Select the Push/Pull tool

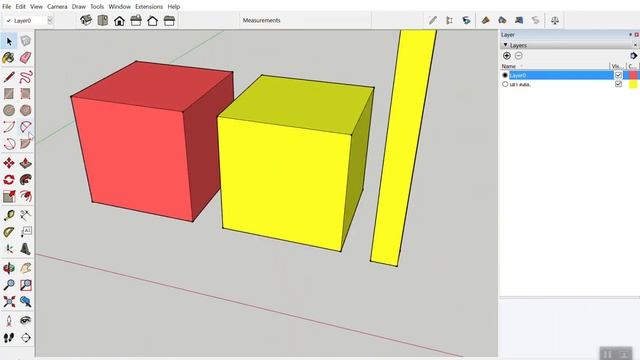coord(26,163)
